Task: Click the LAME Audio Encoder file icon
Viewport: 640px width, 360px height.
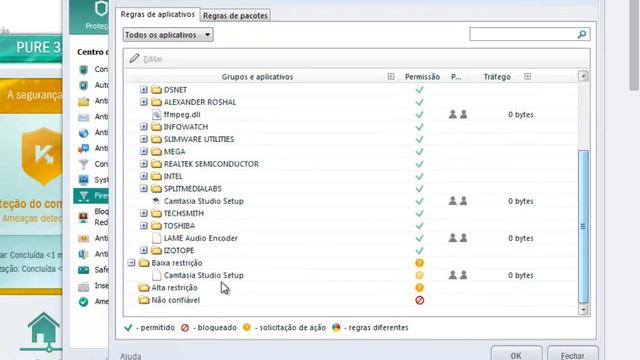Action: coord(156,238)
